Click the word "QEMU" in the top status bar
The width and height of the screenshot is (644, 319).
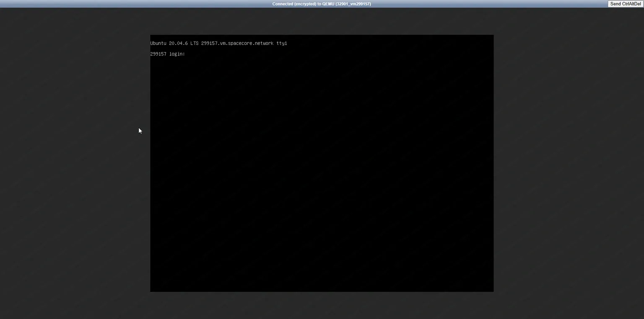tap(328, 4)
